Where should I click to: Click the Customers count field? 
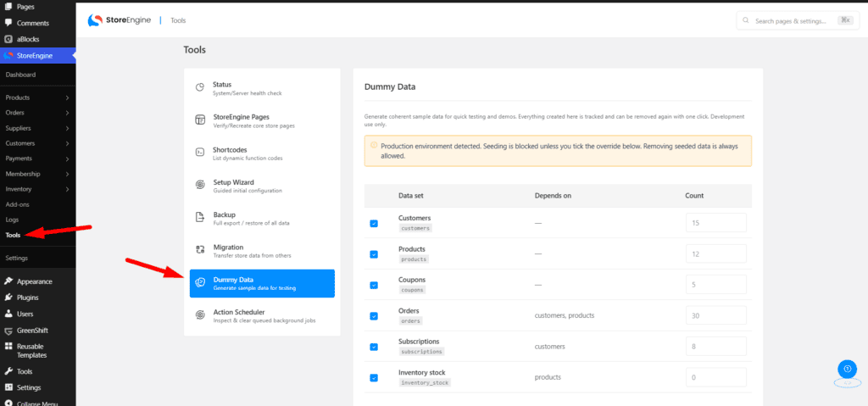coord(715,223)
